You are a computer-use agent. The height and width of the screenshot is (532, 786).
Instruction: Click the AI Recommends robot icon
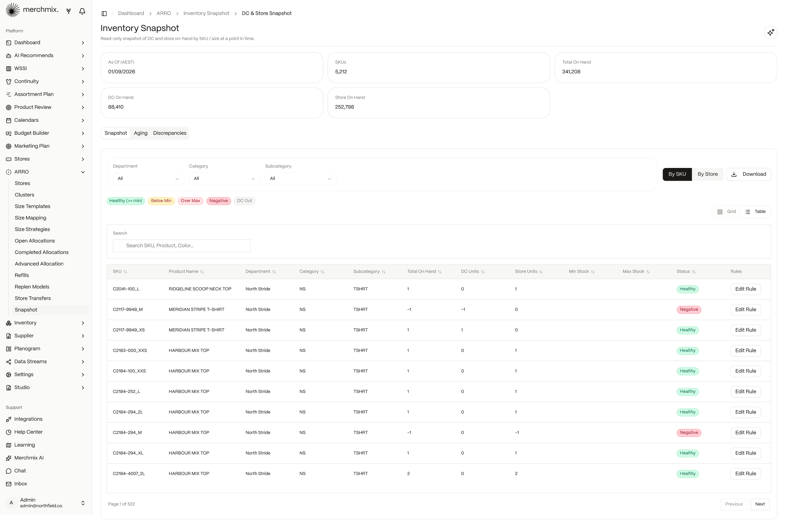pyautogui.click(x=9, y=55)
